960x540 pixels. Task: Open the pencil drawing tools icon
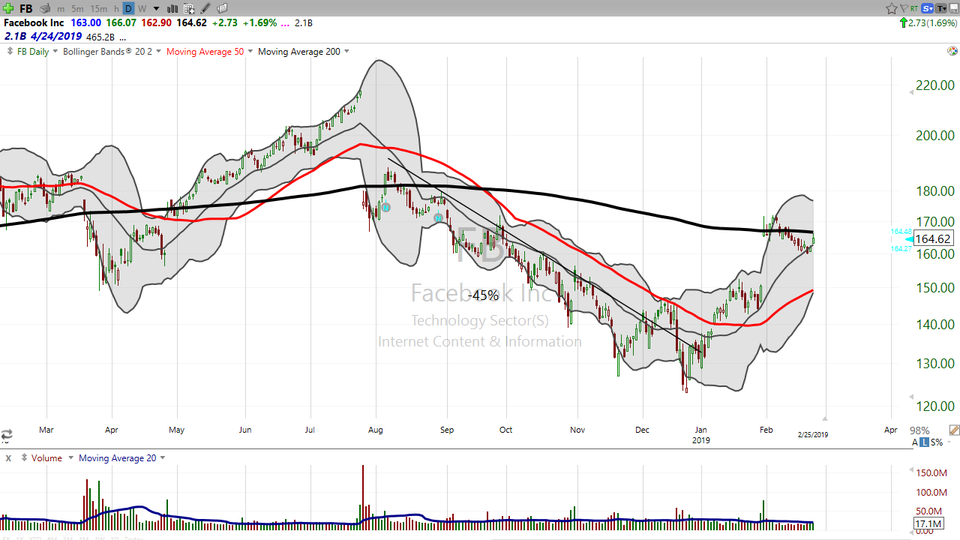tap(206, 9)
